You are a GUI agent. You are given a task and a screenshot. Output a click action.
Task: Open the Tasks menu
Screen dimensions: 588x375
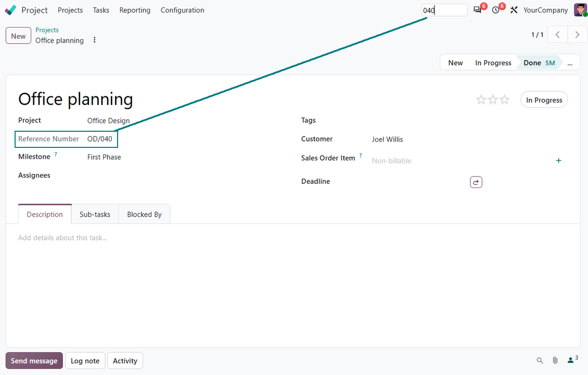(x=101, y=10)
